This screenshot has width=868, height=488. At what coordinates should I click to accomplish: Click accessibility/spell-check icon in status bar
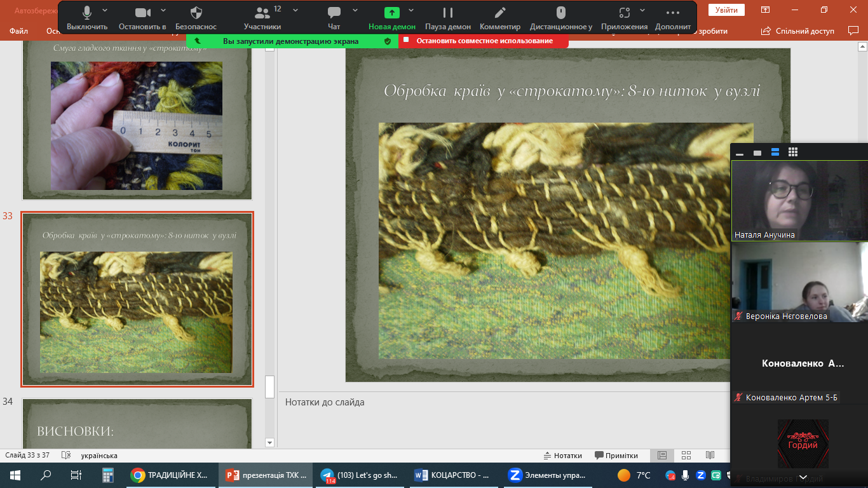(x=66, y=456)
